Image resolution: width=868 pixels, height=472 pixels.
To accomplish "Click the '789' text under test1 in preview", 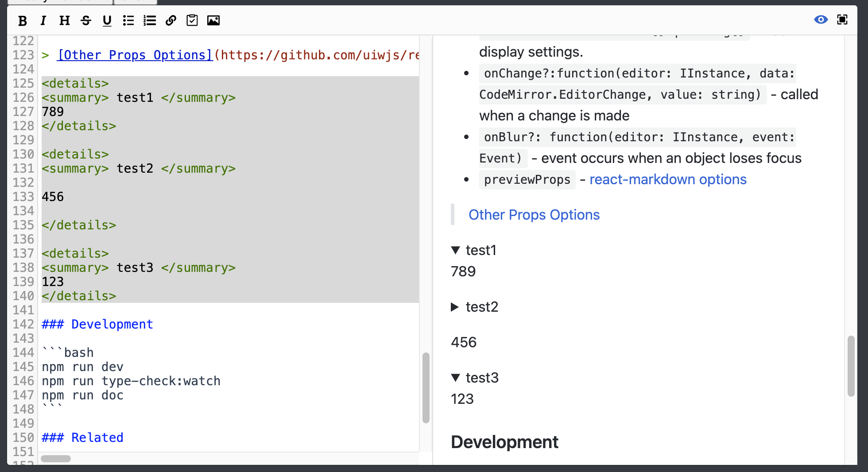I will [463, 271].
